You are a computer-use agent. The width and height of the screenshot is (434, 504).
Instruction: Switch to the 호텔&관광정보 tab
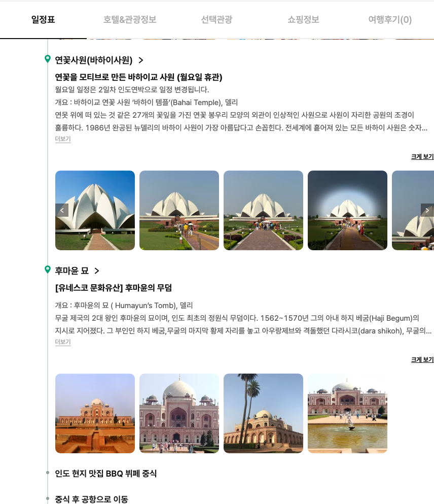tap(130, 20)
